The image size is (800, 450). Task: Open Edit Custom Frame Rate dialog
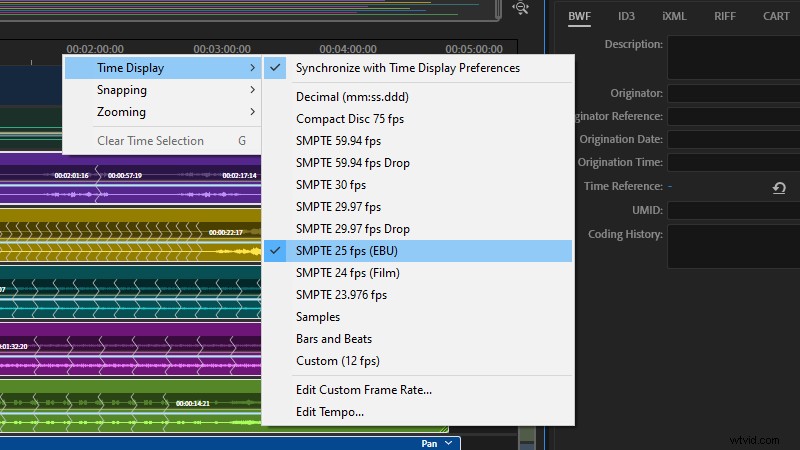(x=418, y=390)
